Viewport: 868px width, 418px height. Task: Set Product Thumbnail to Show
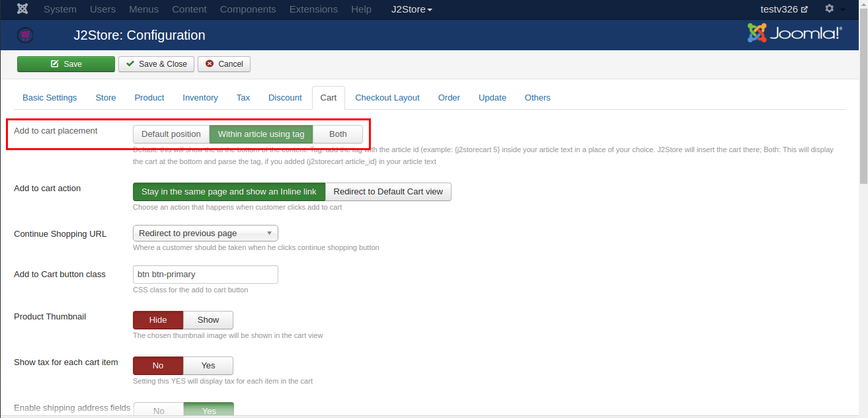(x=208, y=320)
